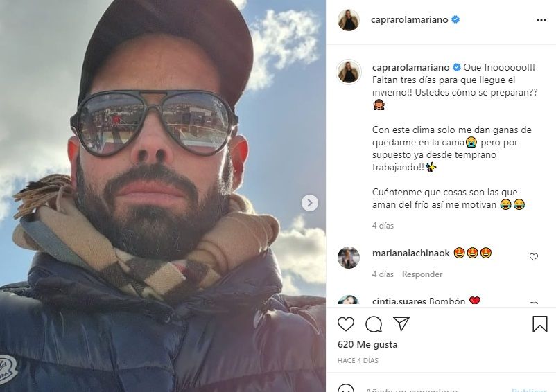Open header profile avatar of caprarolamariano
The image size is (556, 392).
[349, 20]
